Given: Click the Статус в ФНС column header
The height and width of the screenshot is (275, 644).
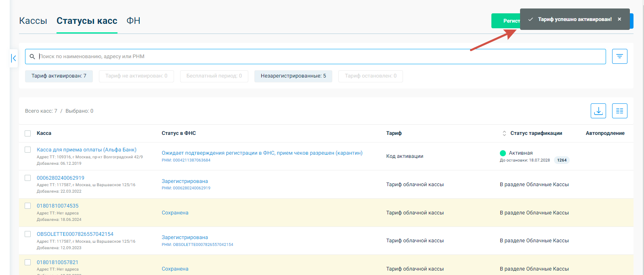Looking at the screenshot, I should click(179, 133).
